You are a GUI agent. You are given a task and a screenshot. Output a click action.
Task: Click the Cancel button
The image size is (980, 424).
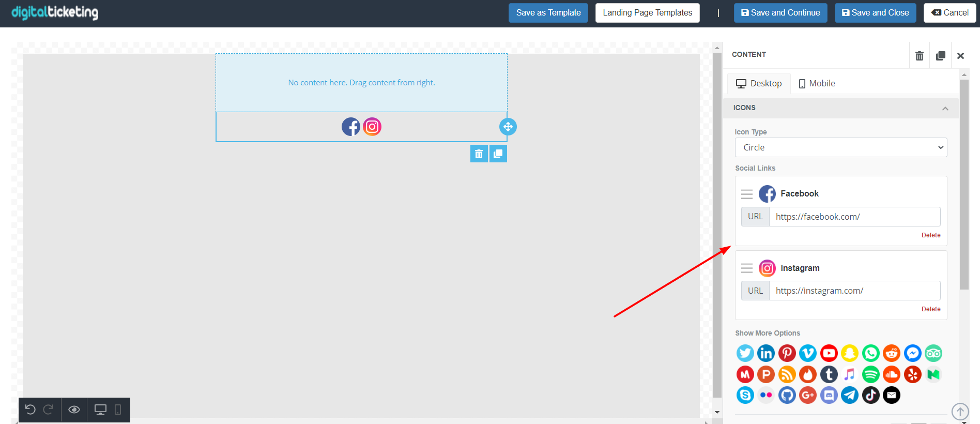pyautogui.click(x=950, y=13)
